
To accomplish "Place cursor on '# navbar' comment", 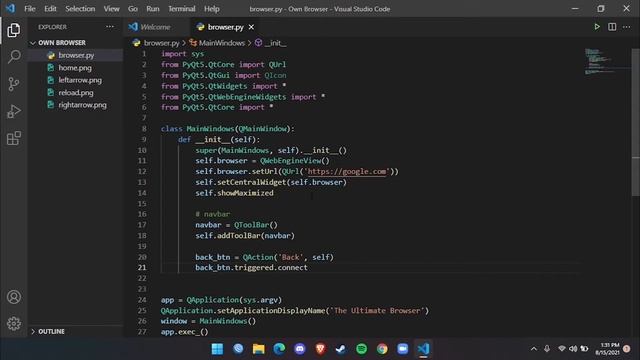I will coord(212,214).
